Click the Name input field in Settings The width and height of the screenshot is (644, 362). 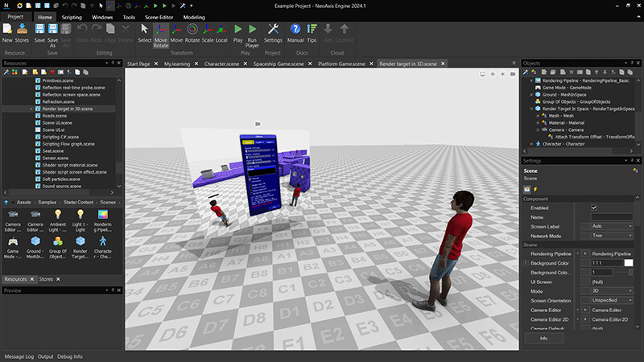coord(612,217)
